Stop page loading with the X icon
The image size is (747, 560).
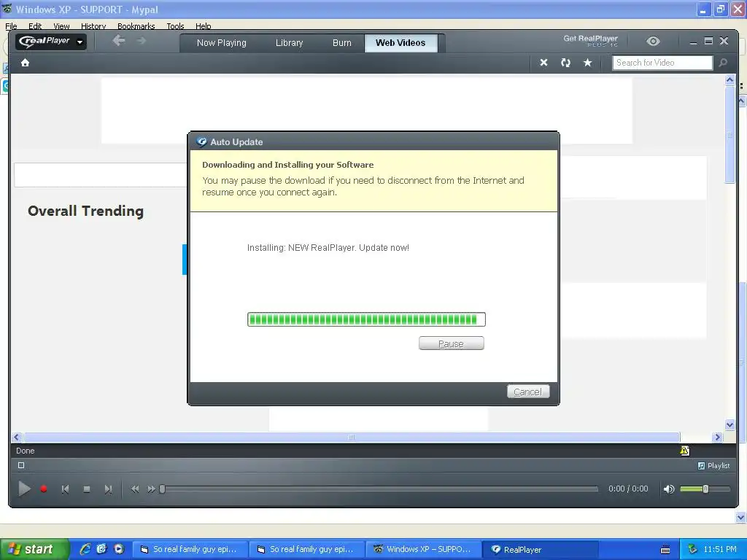click(x=543, y=63)
